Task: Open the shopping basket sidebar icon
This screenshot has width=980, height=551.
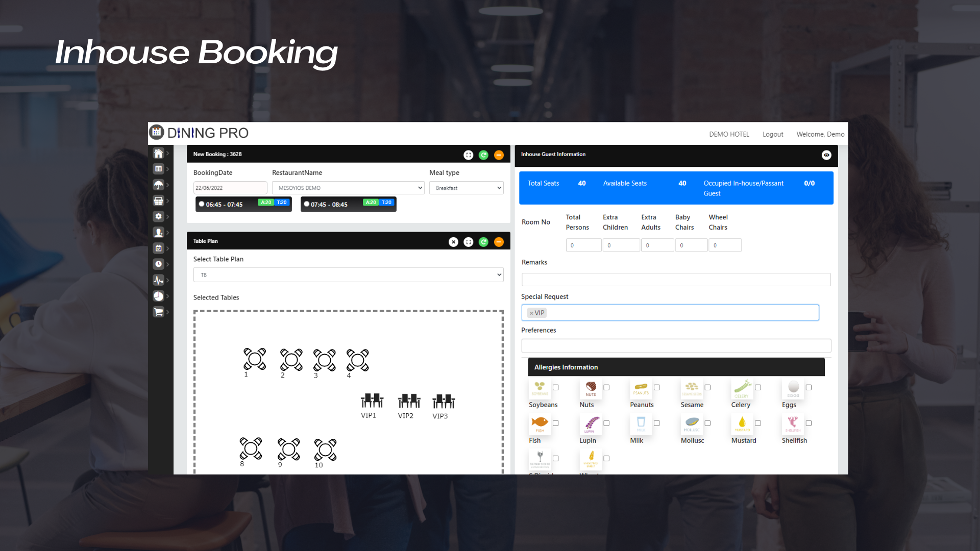Action: pyautogui.click(x=159, y=201)
